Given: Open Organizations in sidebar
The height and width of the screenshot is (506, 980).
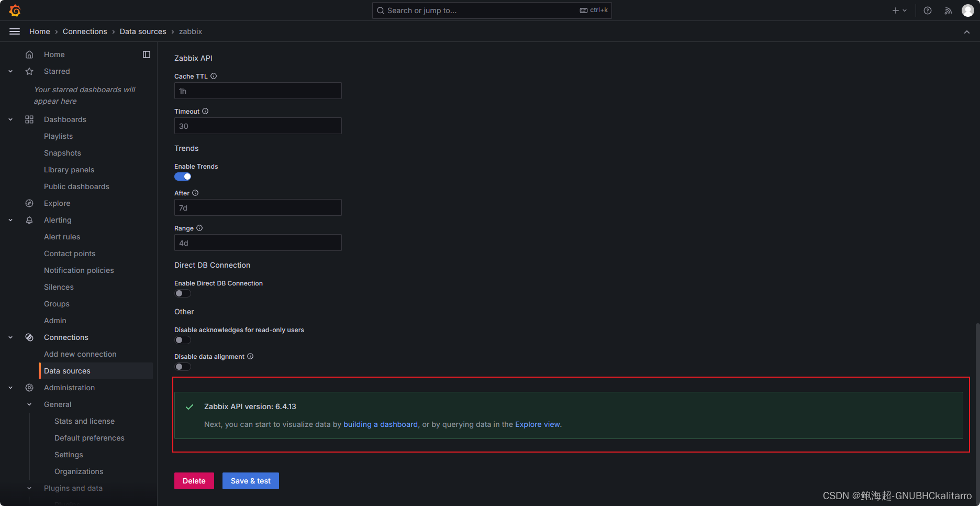Looking at the screenshot, I should coord(79,471).
